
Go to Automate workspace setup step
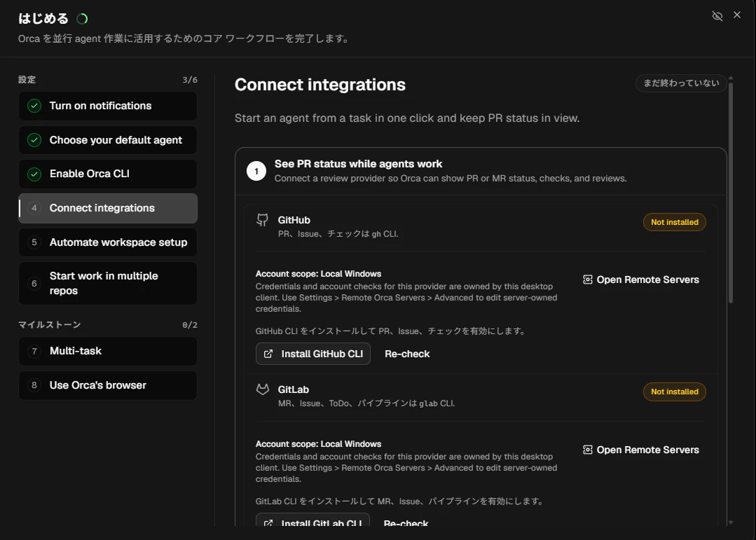(107, 242)
